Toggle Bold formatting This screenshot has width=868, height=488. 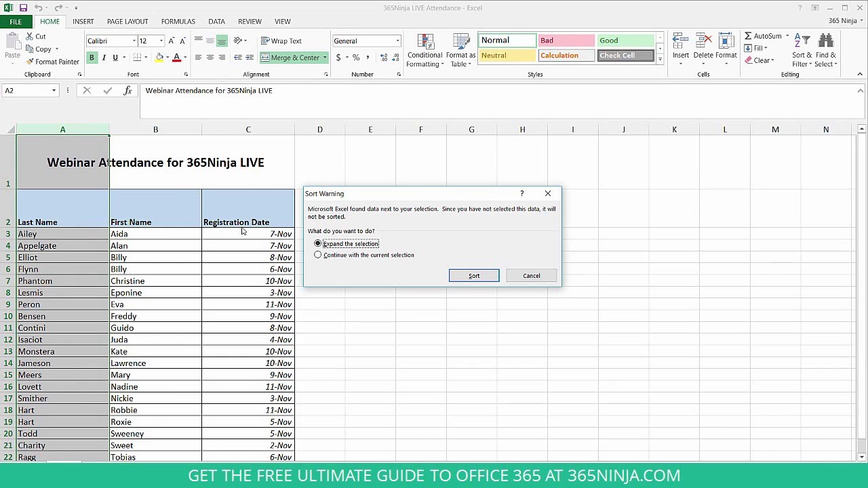(x=92, y=58)
